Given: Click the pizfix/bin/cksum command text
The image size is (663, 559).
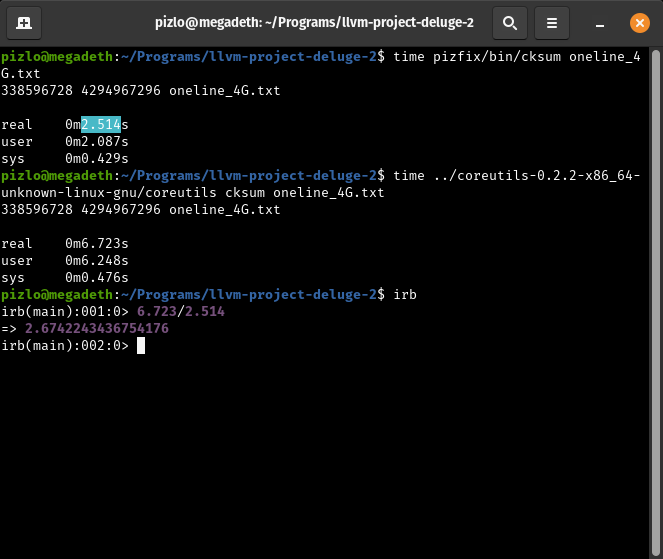Looking at the screenshot, I should tap(497, 57).
